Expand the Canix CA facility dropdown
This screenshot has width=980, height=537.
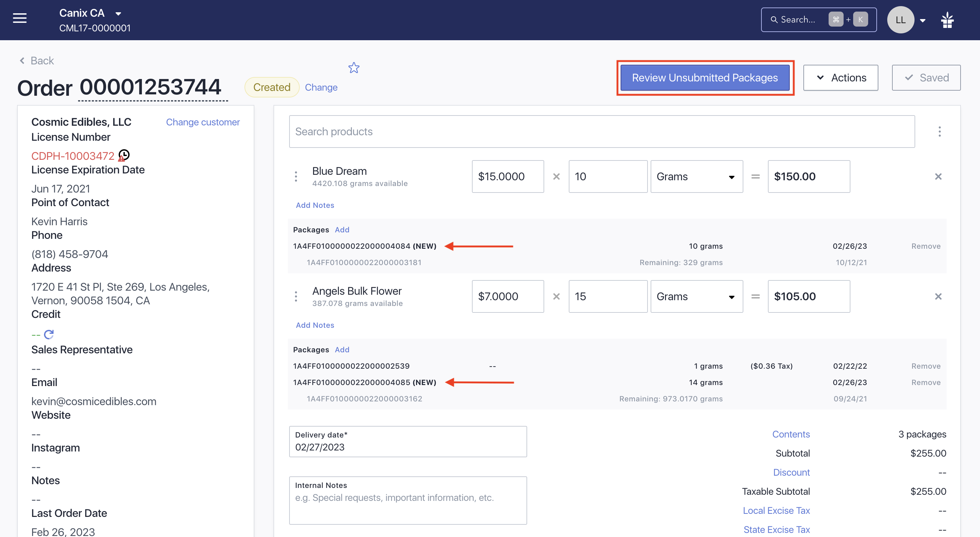tap(118, 14)
